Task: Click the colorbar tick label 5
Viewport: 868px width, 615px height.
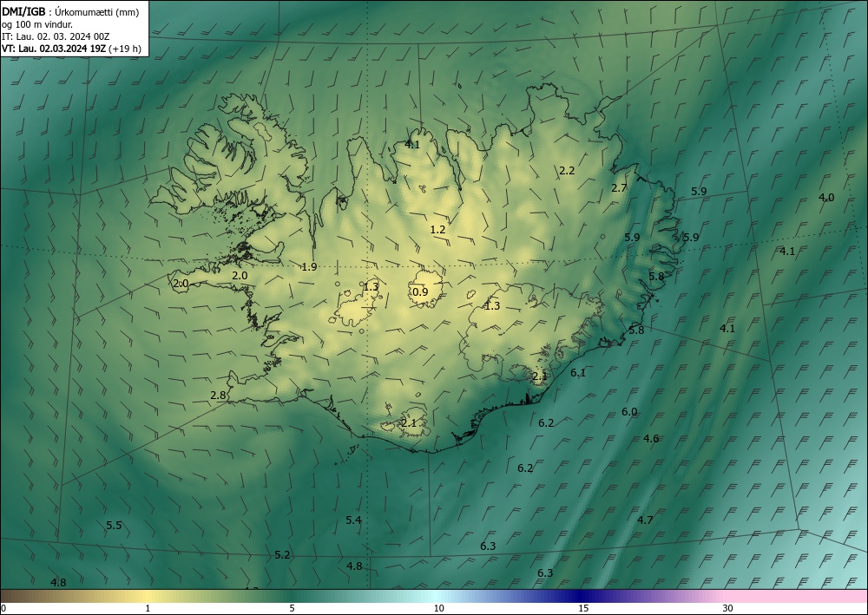Action: tap(292, 609)
